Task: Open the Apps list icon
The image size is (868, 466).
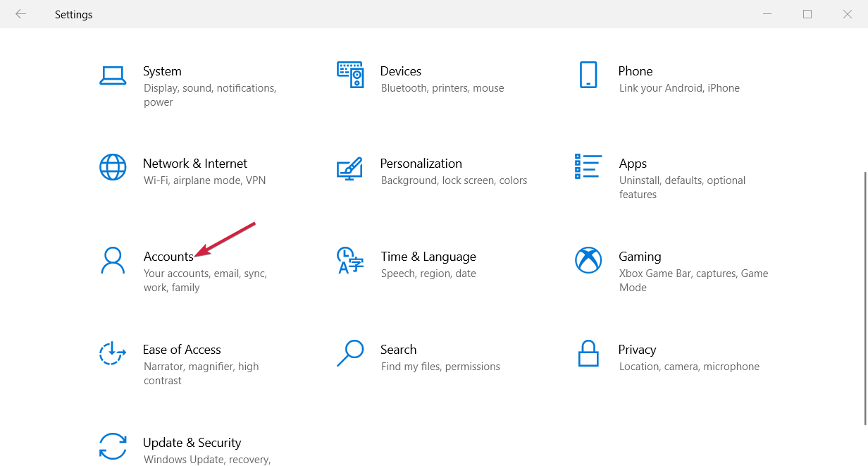Action: click(588, 167)
